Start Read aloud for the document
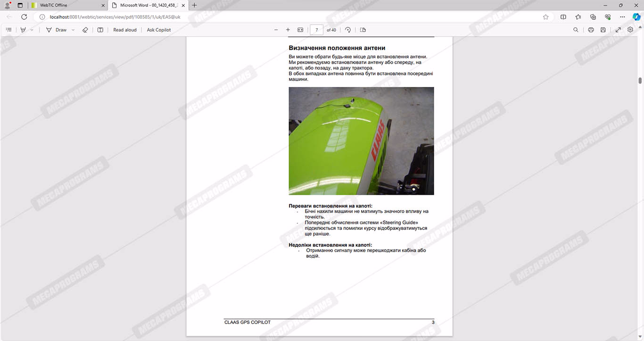 tap(125, 30)
